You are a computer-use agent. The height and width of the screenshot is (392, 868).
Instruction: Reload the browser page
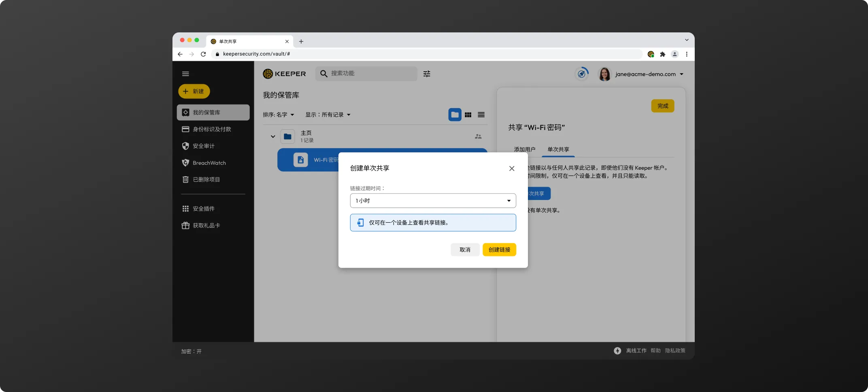pos(203,54)
